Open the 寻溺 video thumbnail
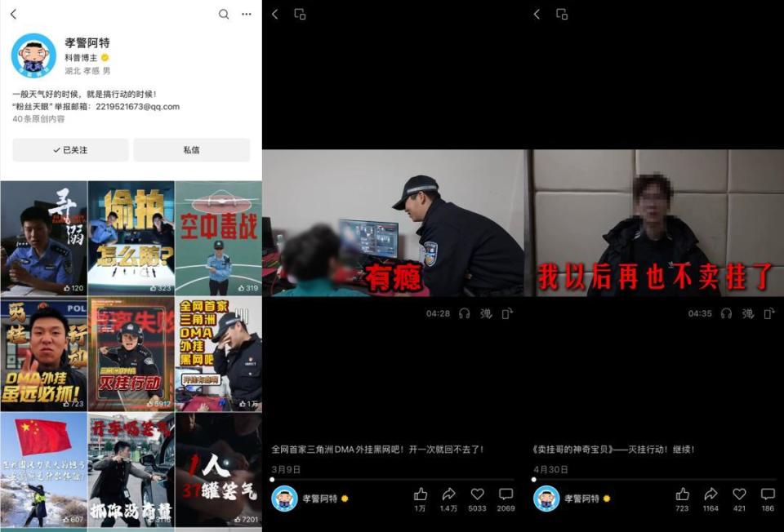784x532 pixels. (x=43, y=237)
